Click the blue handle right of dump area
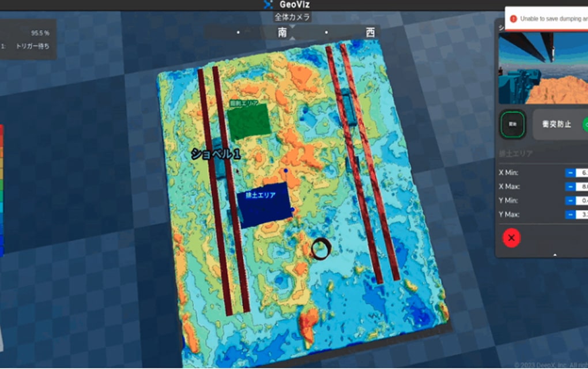Viewport: 588px width, 369px height. click(293, 209)
